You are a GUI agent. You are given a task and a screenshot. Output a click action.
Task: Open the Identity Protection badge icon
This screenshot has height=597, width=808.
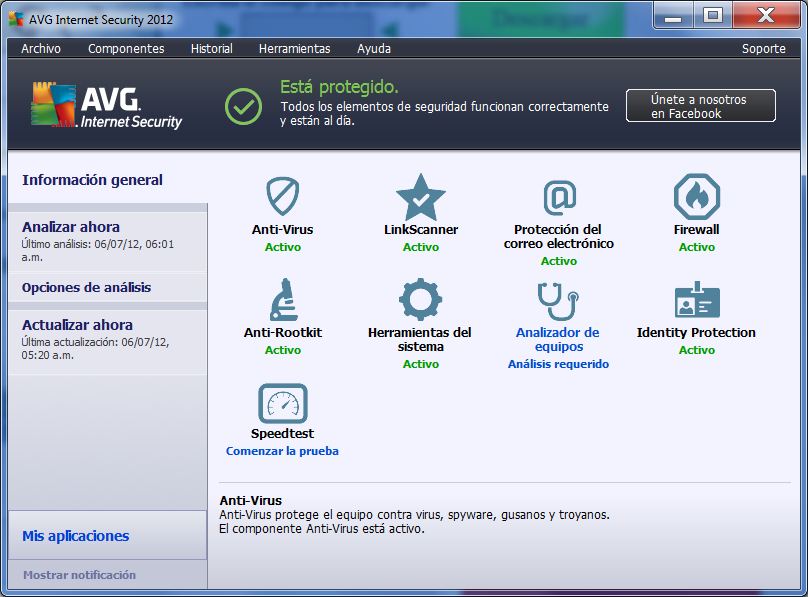[x=697, y=300]
